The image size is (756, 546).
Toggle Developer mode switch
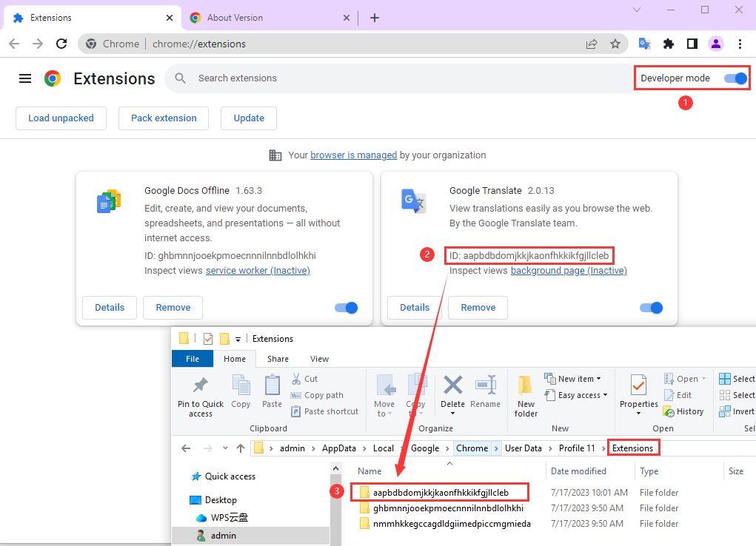pos(736,78)
